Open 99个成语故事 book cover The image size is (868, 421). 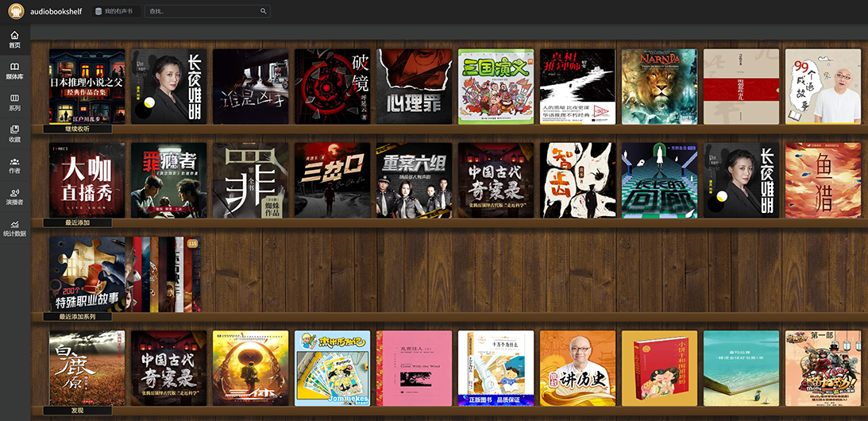[824, 87]
